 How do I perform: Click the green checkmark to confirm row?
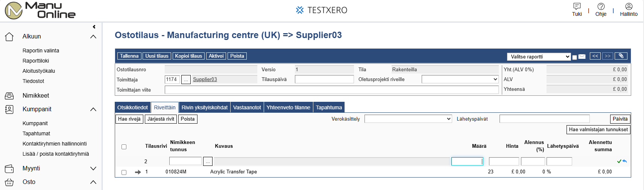coord(619,161)
